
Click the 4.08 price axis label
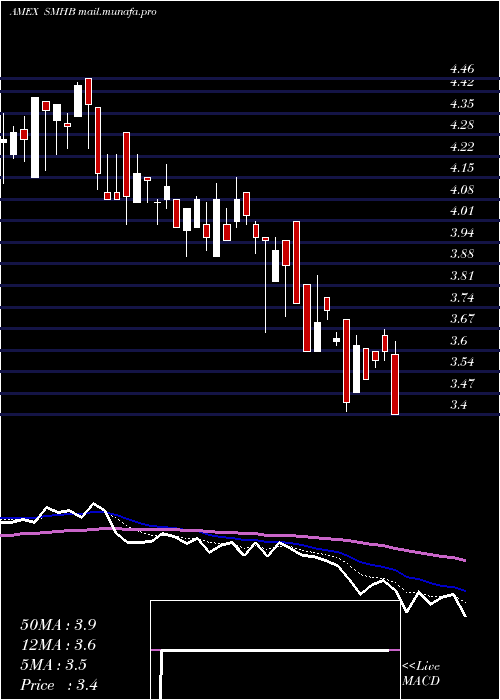[x=462, y=190]
